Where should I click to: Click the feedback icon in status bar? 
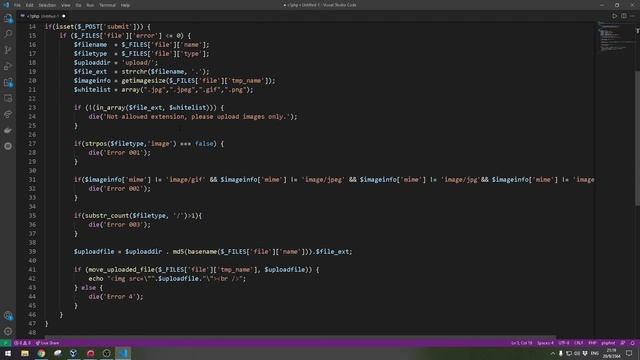[x=623, y=343]
